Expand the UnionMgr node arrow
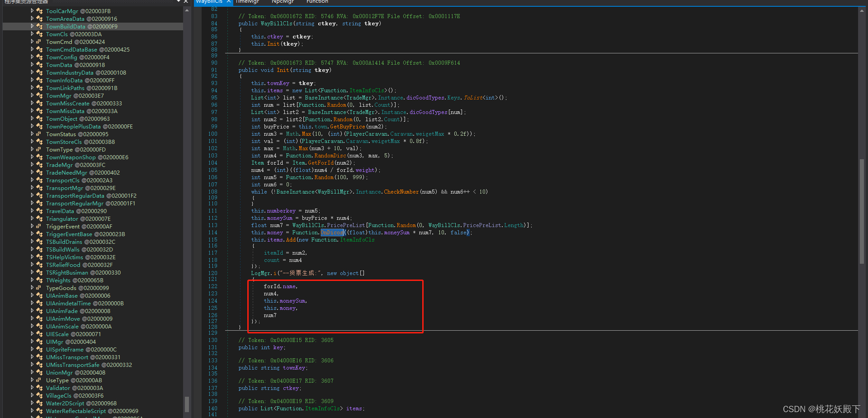 (x=32, y=372)
